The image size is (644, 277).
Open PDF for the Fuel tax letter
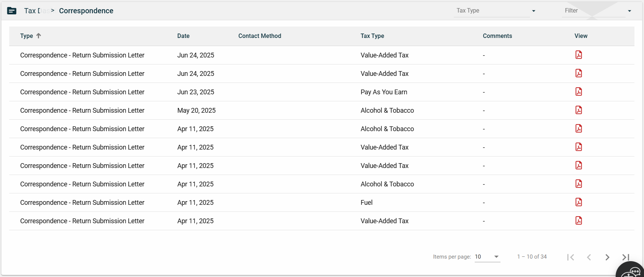point(578,202)
